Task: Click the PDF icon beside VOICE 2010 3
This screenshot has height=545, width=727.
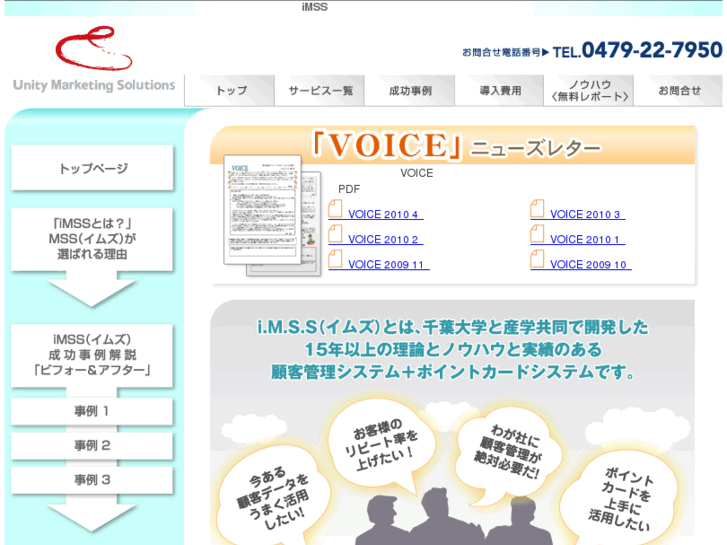Action: tap(537, 209)
